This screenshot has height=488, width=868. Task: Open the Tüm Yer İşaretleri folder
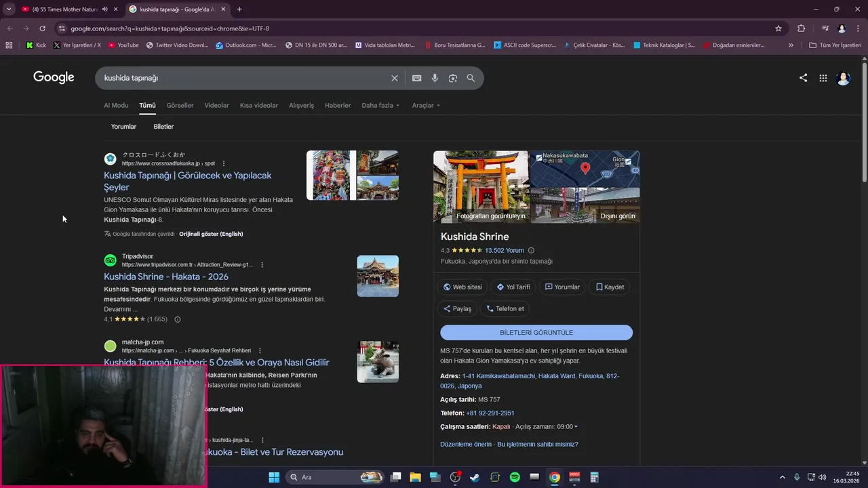pos(835,45)
